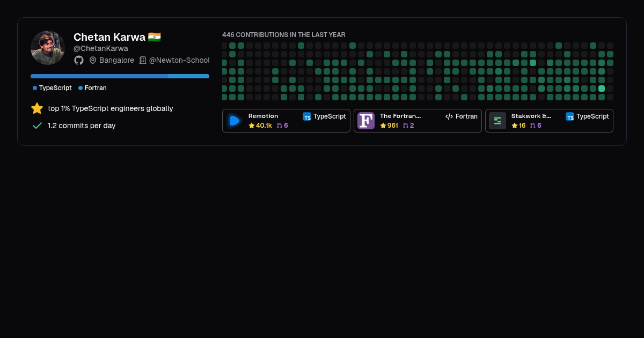This screenshot has height=338, width=644.
Task: Click the TypeScript legend color dot
Action: 35,88
